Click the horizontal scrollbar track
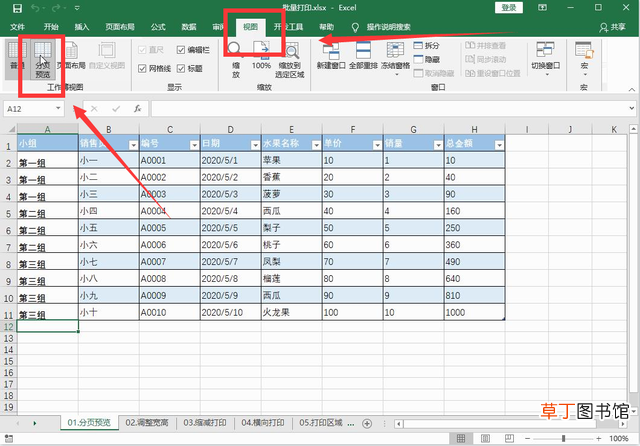Screen dimensions: 640x446 [x=511, y=424]
